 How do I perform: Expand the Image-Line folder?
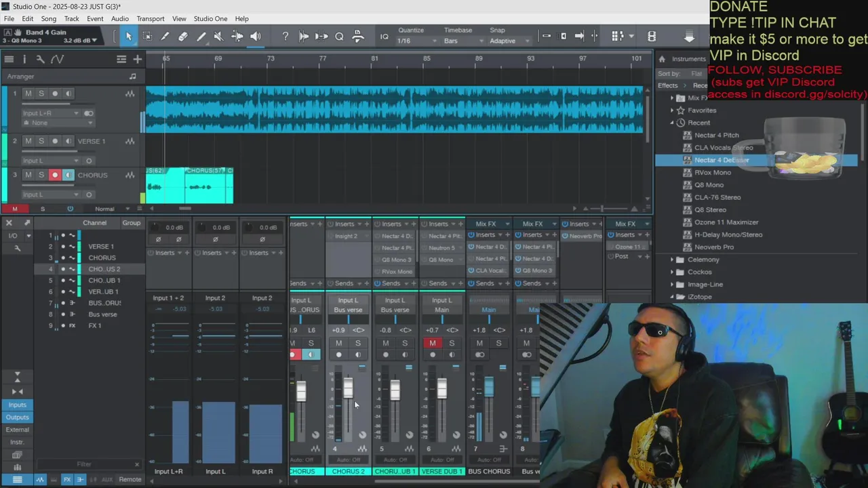pos(672,285)
